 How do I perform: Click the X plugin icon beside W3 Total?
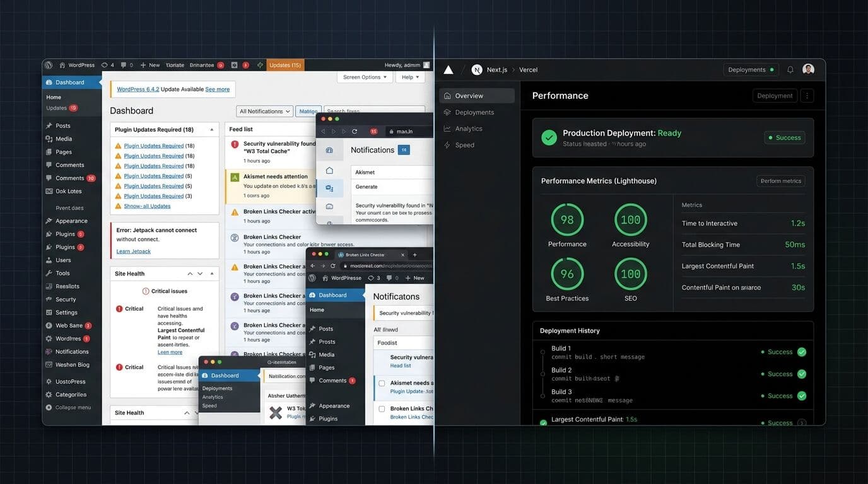pos(276,413)
